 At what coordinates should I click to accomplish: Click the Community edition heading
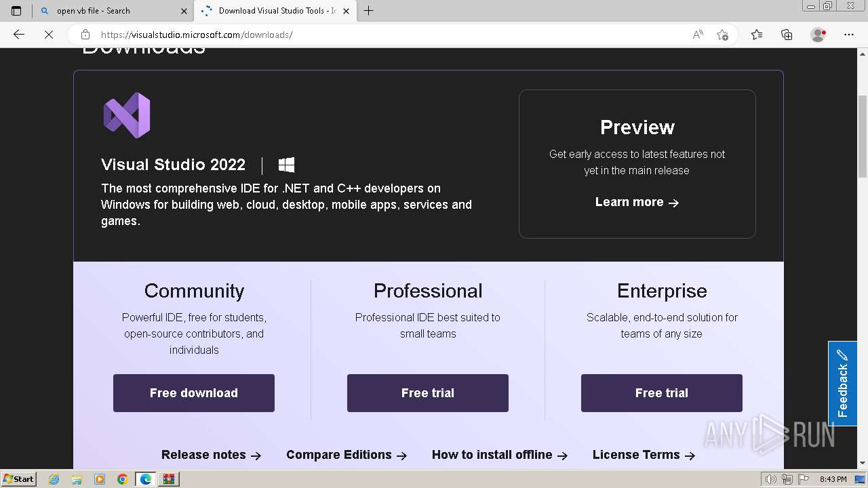pos(194,291)
